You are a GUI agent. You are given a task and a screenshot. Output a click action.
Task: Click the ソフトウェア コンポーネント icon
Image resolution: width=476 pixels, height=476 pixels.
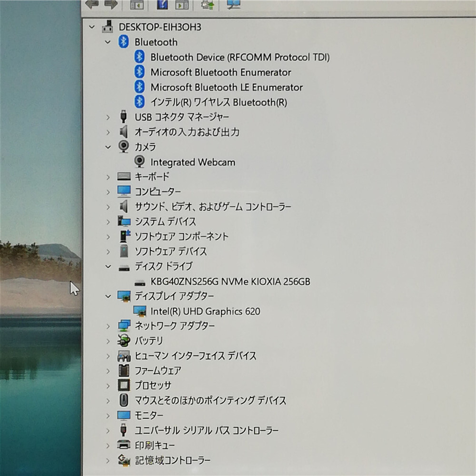pyautogui.click(x=125, y=236)
